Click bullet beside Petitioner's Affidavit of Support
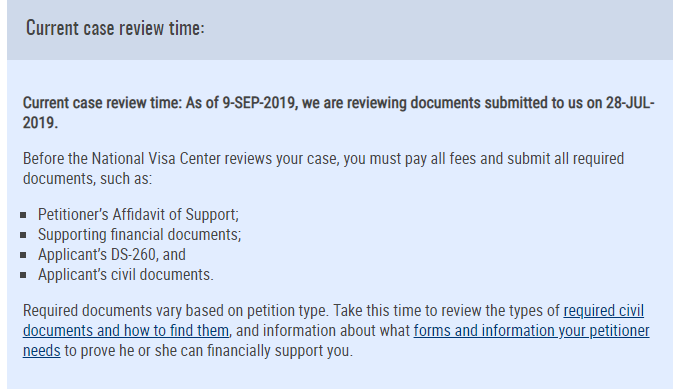The height and width of the screenshot is (389, 676). pyautogui.click(x=23, y=215)
